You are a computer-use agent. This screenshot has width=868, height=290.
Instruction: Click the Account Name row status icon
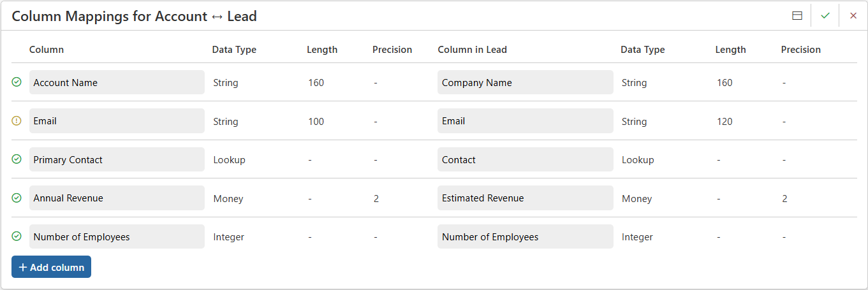17,82
